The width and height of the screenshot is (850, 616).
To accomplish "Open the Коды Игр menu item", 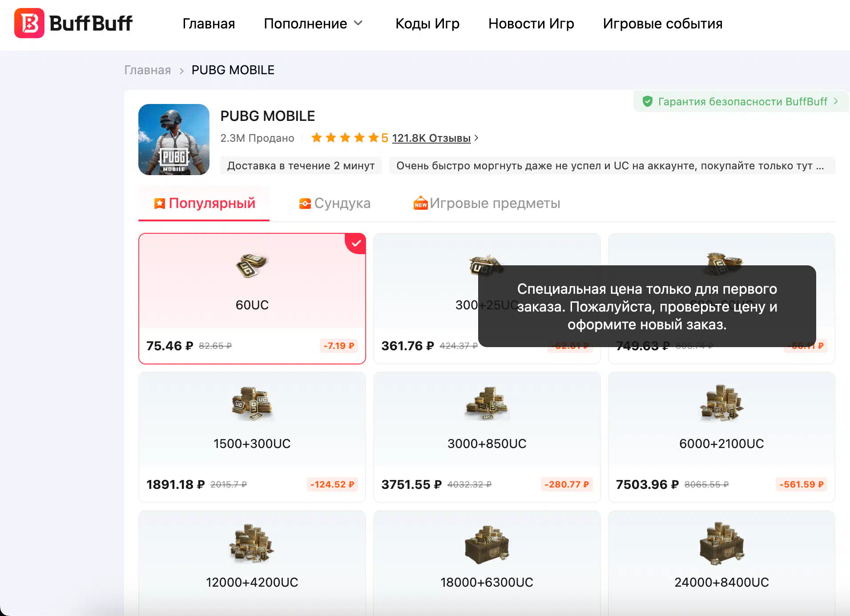I will click(x=427, y=24).
